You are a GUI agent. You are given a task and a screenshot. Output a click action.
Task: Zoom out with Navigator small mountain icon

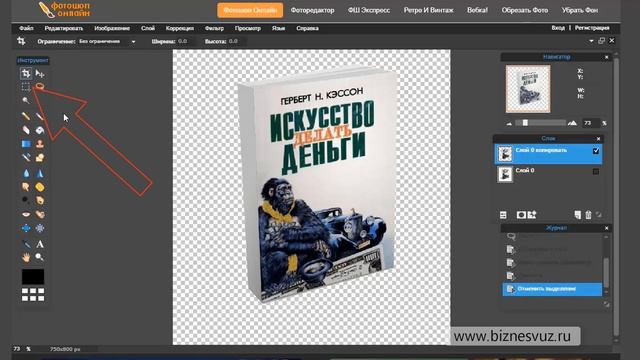pos(509,123)
